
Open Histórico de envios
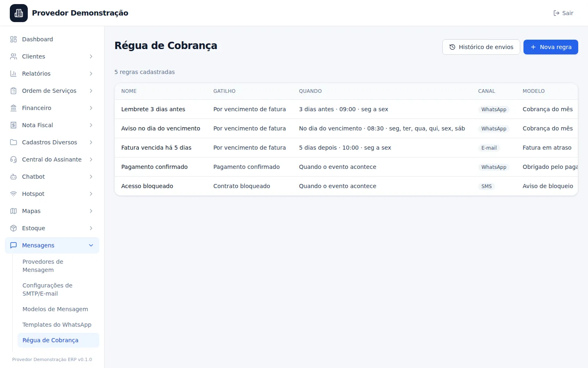coord(481,47)
